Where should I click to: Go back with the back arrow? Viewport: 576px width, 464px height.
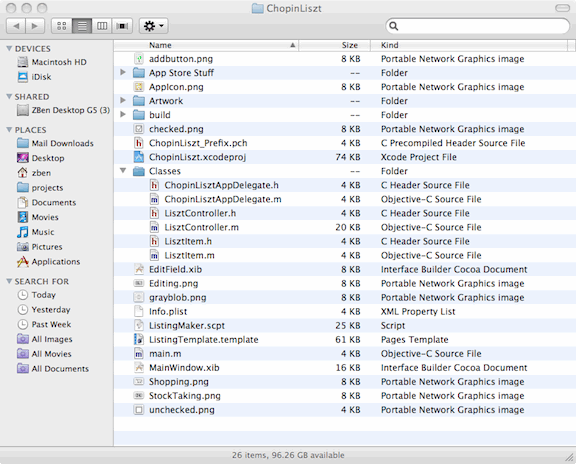[x=16, y=26]
